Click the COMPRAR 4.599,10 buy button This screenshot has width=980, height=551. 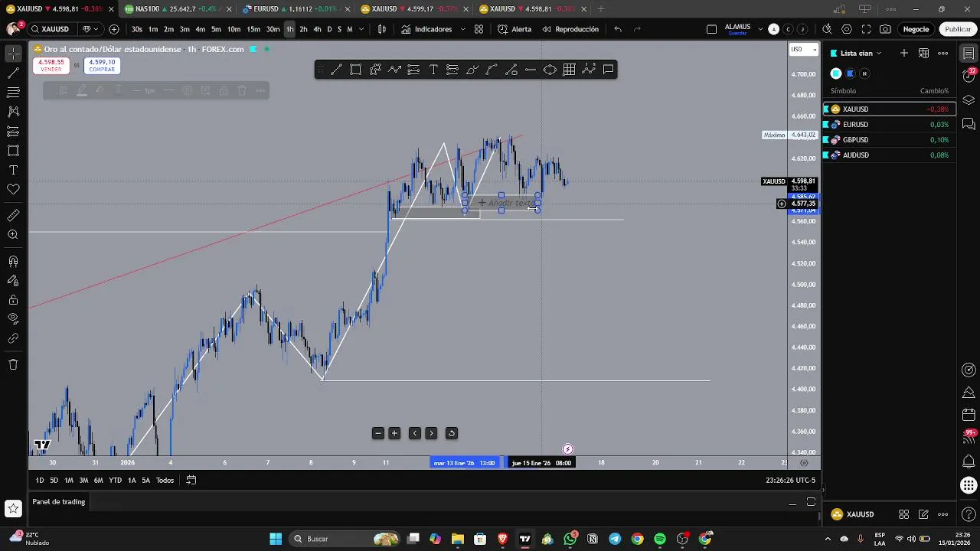[102, 66]
